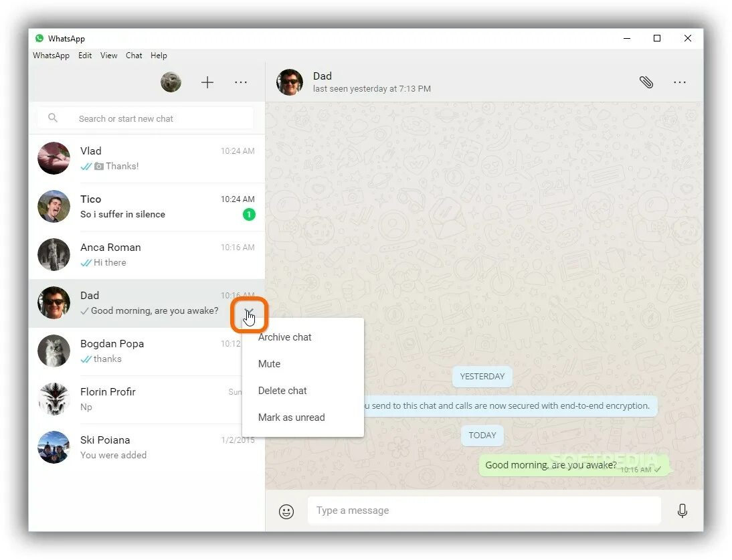Viewport: 732px width, 560px height.
Task: Open the View menu
Action: 109,56
